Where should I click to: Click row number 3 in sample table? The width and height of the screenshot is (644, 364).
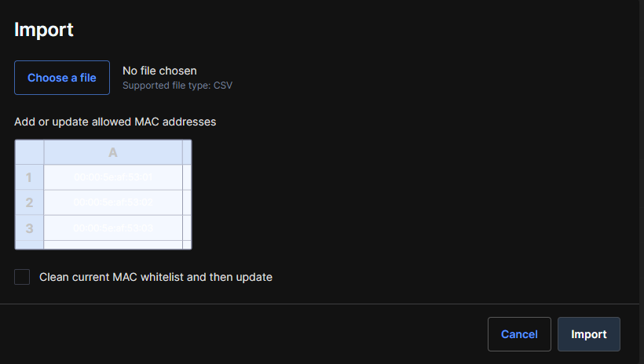29,227
